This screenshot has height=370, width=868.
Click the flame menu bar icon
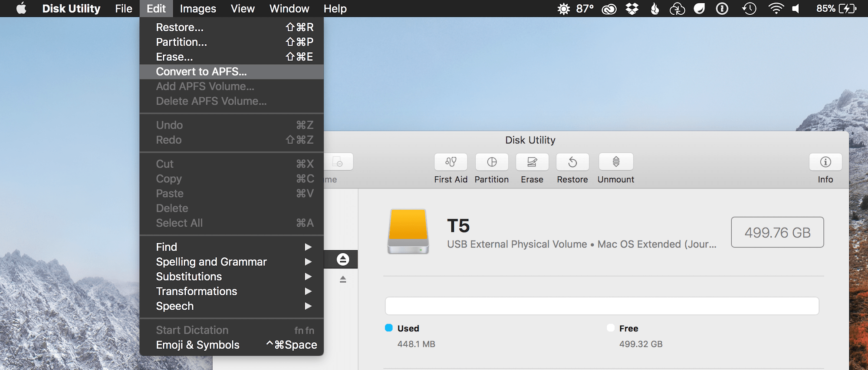point(655,8)
